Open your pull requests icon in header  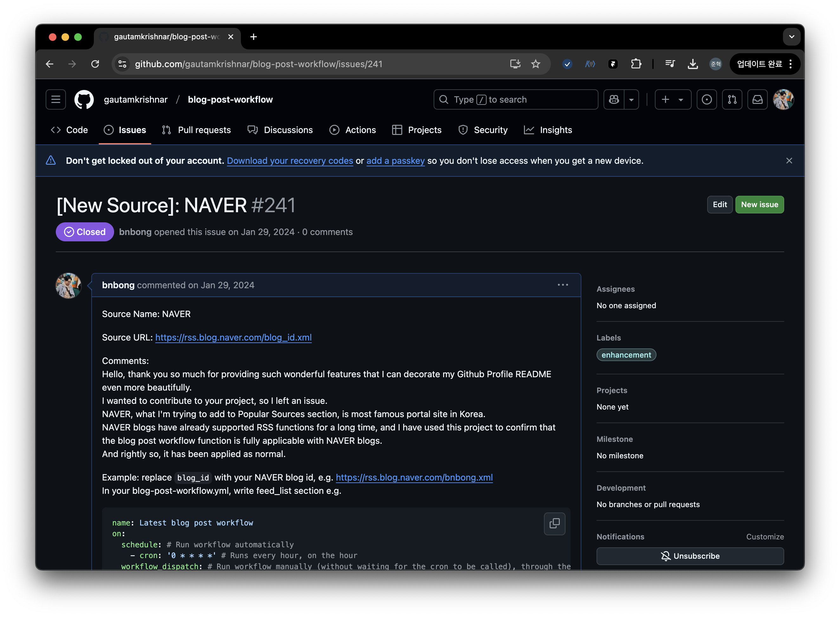point(732,99)
